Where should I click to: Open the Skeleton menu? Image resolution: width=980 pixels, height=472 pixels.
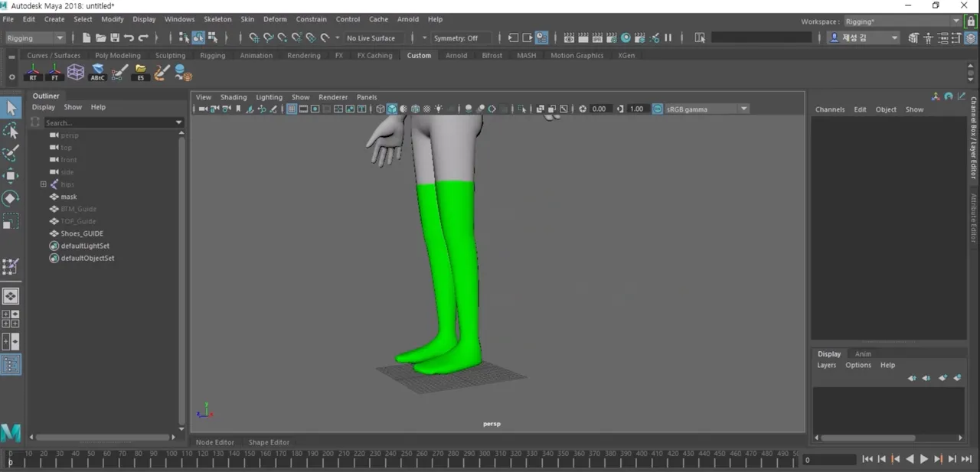[217, 19]
